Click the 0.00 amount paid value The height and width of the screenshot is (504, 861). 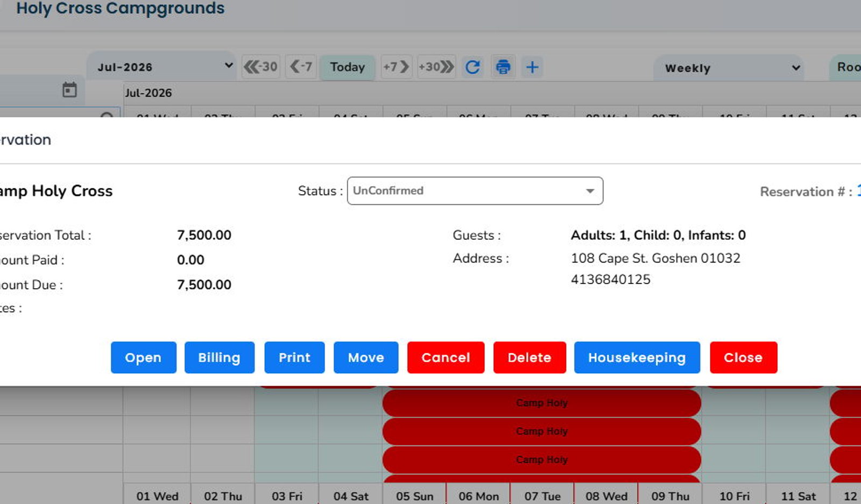coord(190,260)
